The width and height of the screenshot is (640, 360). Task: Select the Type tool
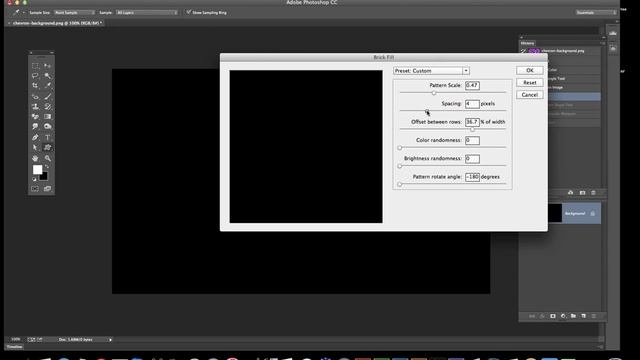(47, 137)
